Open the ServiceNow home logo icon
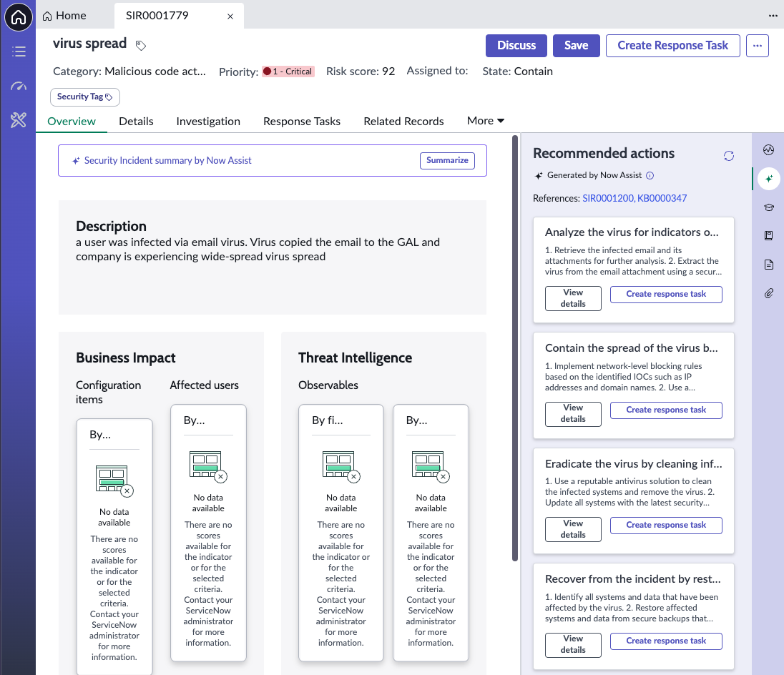Viewport: 784px width, 675px height. [x=19, y=17]
